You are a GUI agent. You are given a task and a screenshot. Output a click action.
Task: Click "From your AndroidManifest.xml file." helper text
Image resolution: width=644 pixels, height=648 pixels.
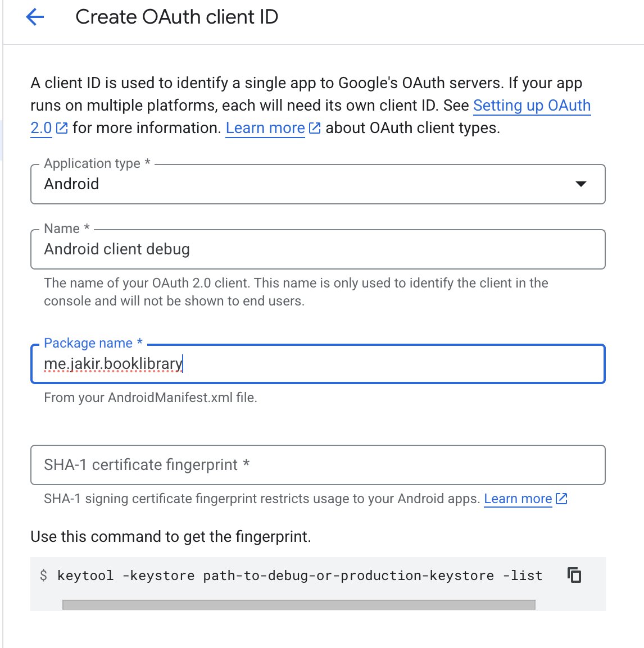click(150, 398)
